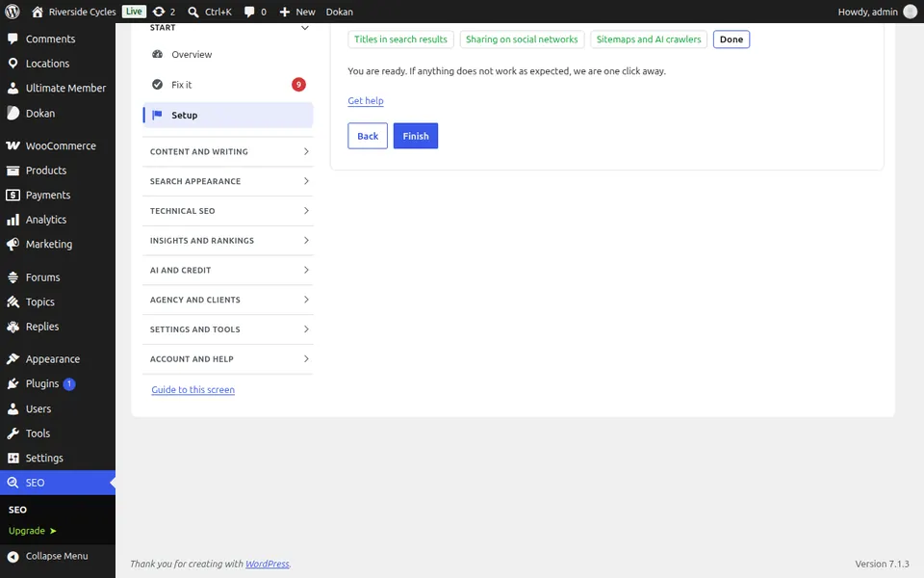Open the Get help link
This screenshot has height=578, width=924.
pos(366,101)
